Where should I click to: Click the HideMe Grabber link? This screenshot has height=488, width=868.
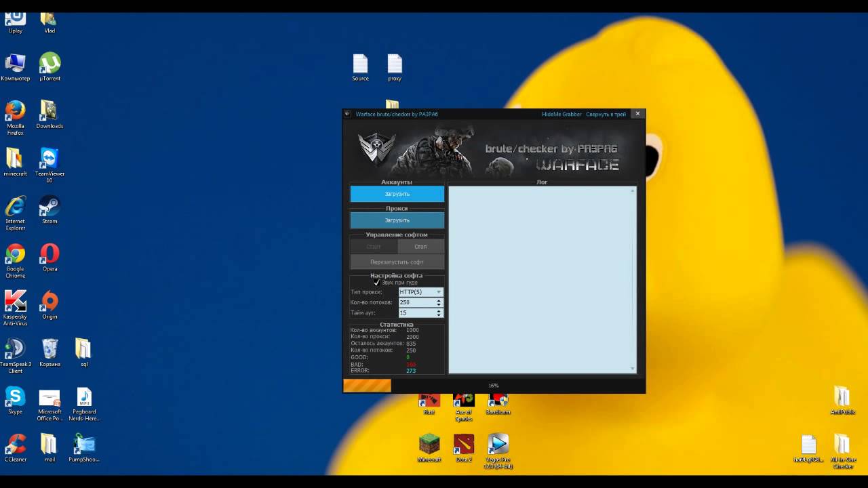coord(561,114)
